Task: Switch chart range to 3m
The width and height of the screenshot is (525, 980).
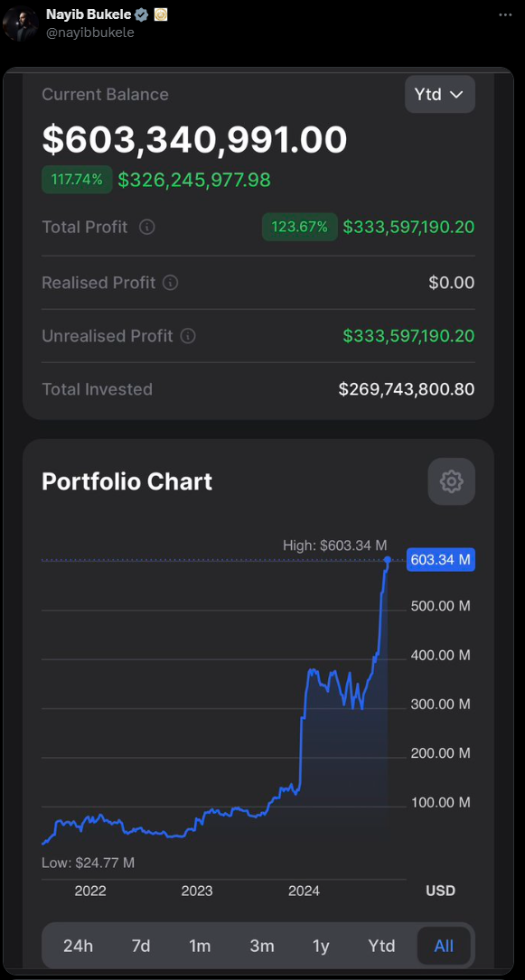Action: pos(262,946)
